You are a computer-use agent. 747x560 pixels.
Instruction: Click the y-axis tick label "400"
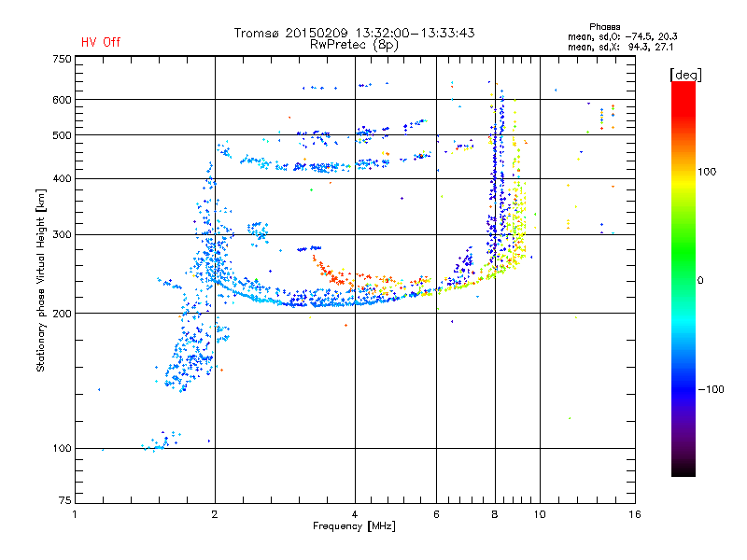pyautogui.click(x=63, y=179)
